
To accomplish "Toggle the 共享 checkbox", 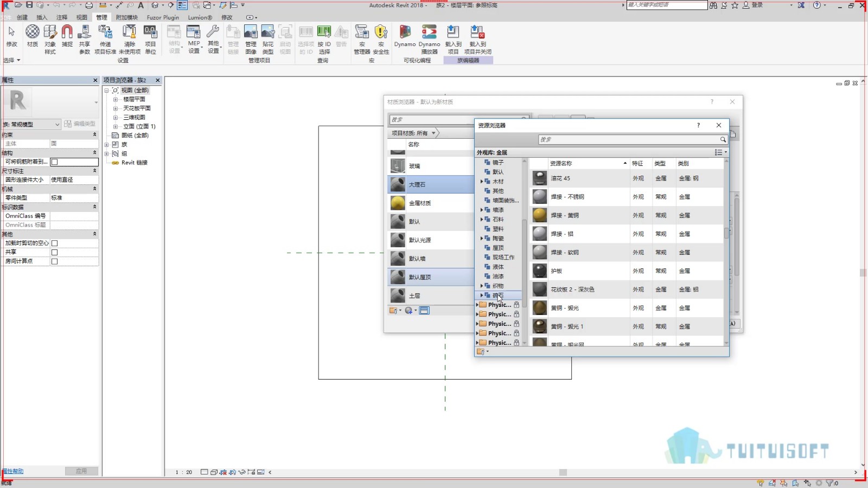I will coord(54,252).
